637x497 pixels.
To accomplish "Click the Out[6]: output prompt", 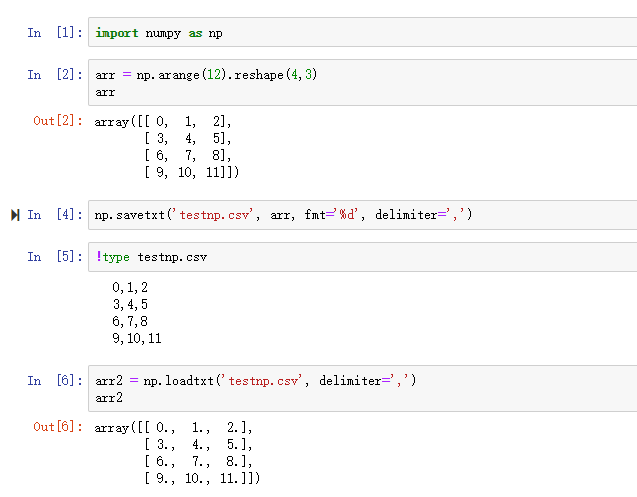I will tap(58, 427).
